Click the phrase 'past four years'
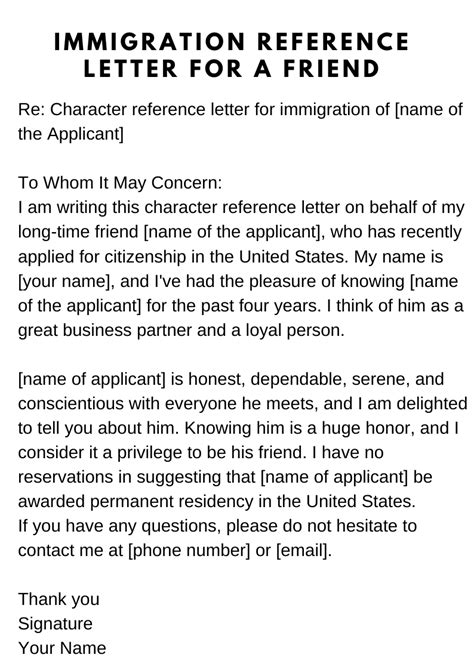The image size is (474, 670). pos(259,306)
